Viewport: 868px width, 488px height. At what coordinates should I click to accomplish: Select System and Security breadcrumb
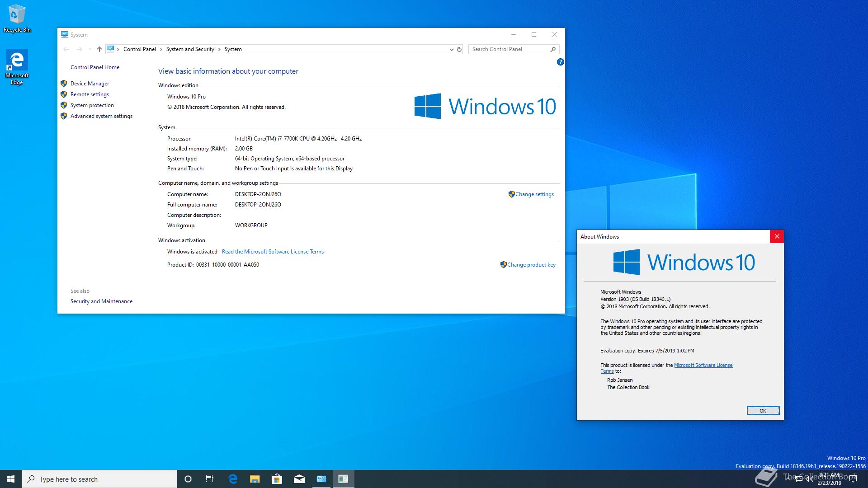[x=190, y=49]
